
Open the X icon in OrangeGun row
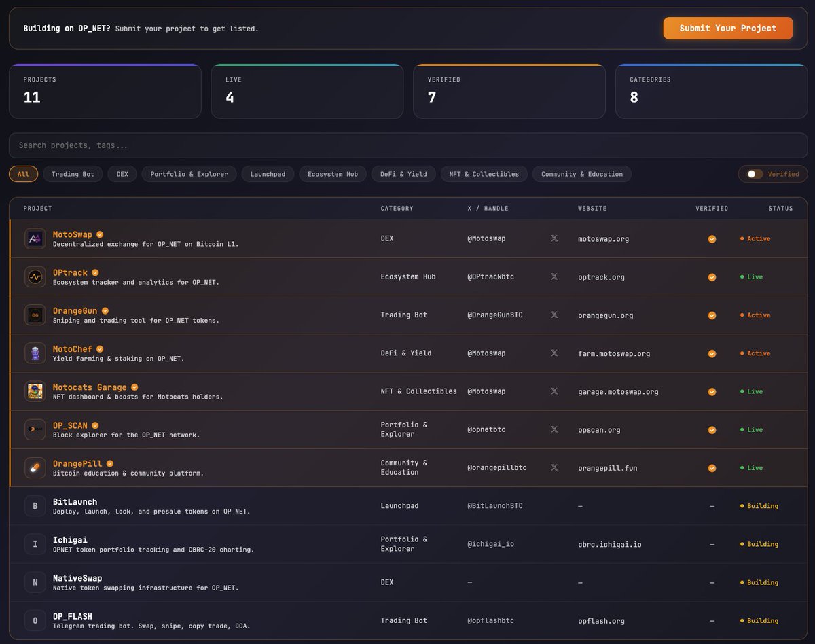pyautogui.click(x=554, y=315)
